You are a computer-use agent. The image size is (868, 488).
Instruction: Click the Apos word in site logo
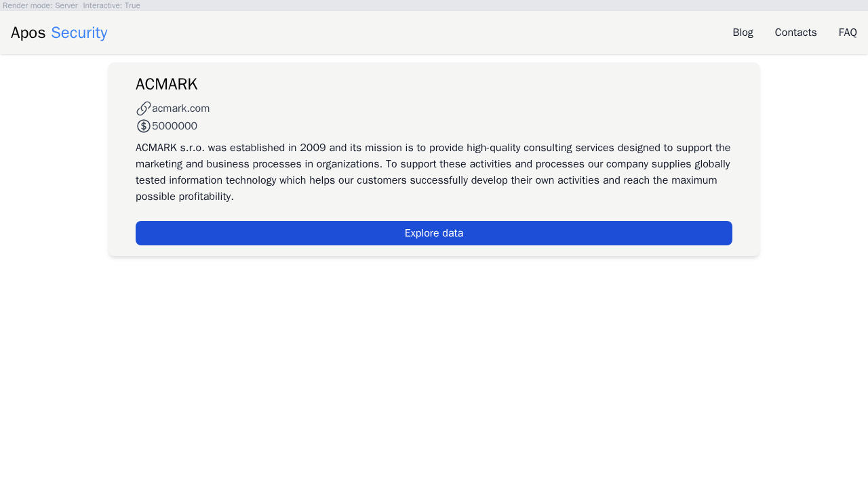tap(28, 33)
